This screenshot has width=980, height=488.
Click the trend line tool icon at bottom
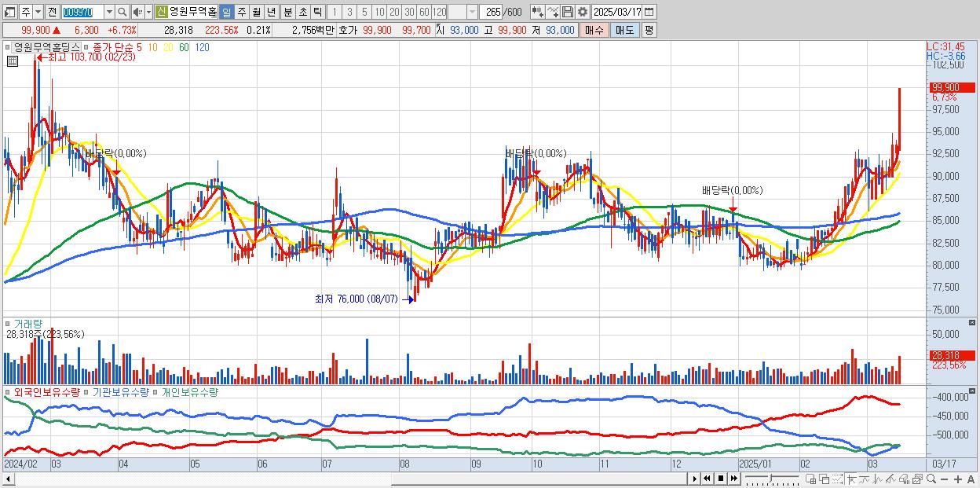(x=865, y=479)
